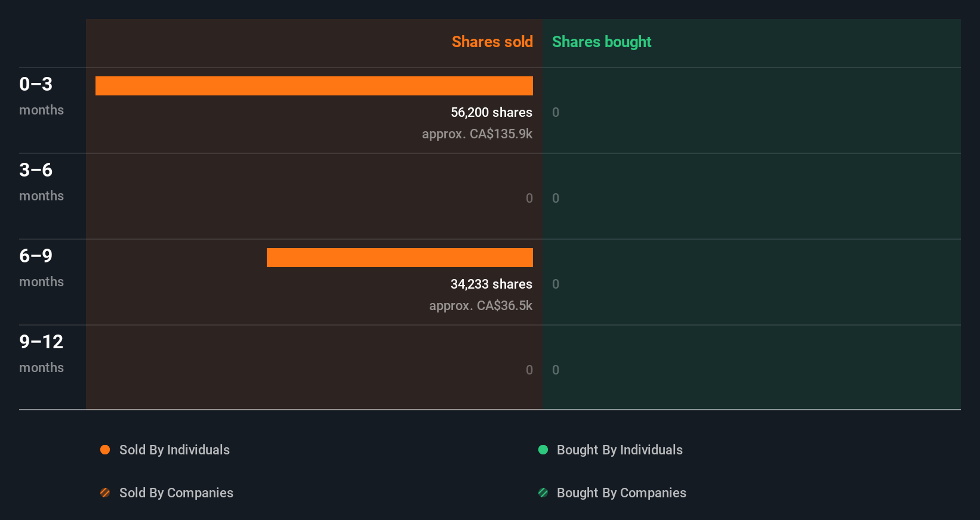Image resolution: width=980 pixels, height=520 pixels.
Task: Click the approx. CA$36.5k amount
Action: point(480,305)
